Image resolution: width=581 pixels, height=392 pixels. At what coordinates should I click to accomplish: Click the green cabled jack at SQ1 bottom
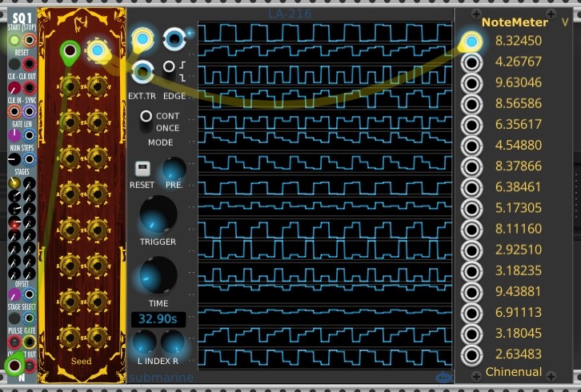(x=14, y=366)
